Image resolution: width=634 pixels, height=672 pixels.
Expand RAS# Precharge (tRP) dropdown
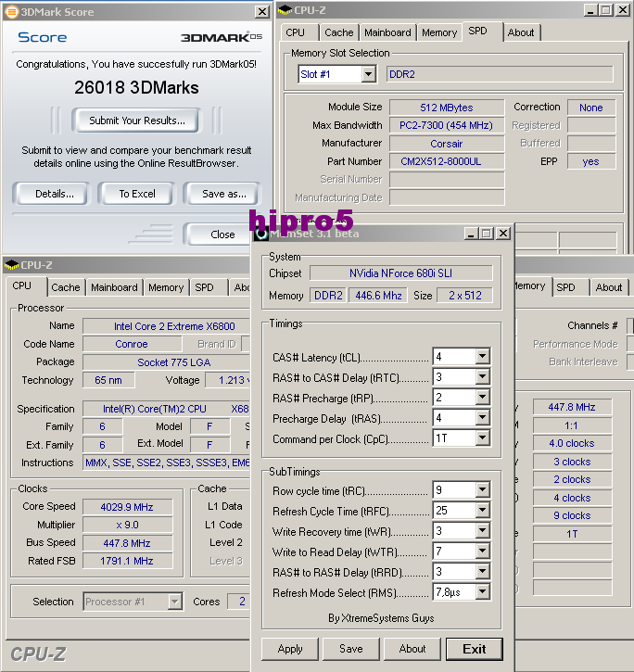pyautogui.click(x=482, y=398)
